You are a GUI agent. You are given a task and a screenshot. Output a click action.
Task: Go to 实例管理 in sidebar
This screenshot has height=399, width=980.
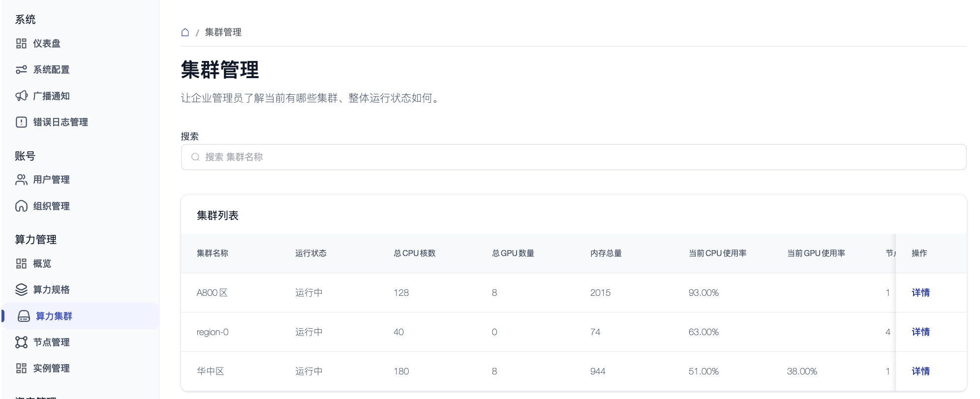(x=51, y=368)
